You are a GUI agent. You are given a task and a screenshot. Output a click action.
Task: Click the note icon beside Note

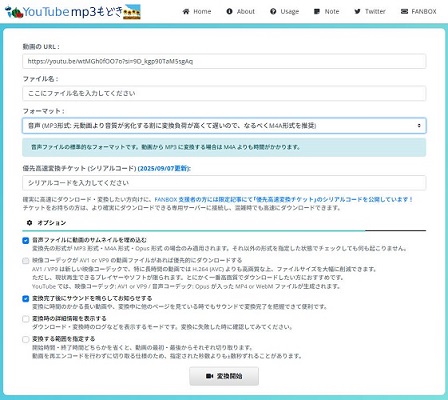(x=317, y=12)
